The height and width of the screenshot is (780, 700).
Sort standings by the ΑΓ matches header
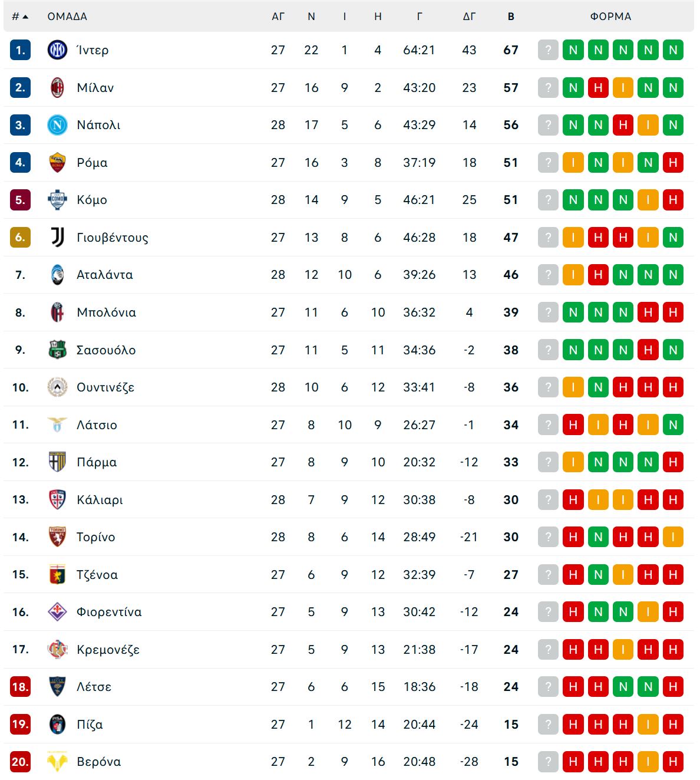tap(278, 17)
